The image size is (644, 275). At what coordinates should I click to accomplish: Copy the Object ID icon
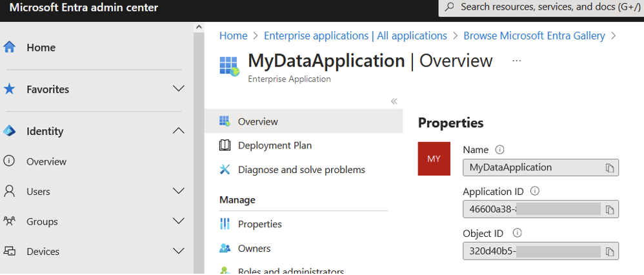(x=610, y=251)
